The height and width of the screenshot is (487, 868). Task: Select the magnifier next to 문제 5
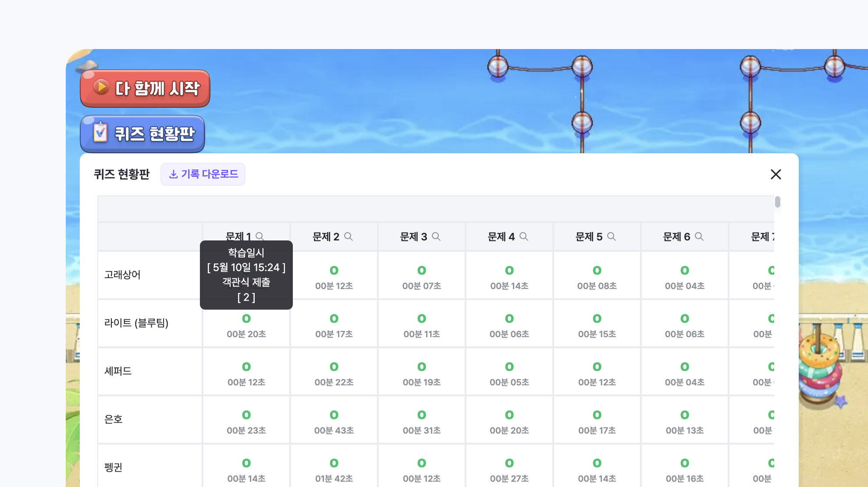click(612, 236)
